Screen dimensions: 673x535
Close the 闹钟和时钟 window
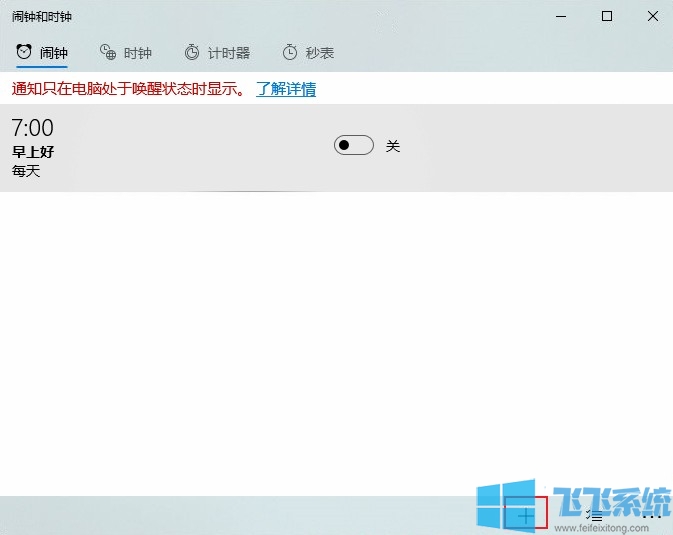652,16
